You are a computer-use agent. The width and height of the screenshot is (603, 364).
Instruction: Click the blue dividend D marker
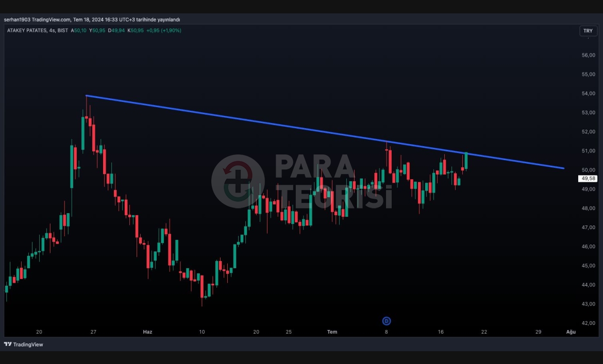387,321
